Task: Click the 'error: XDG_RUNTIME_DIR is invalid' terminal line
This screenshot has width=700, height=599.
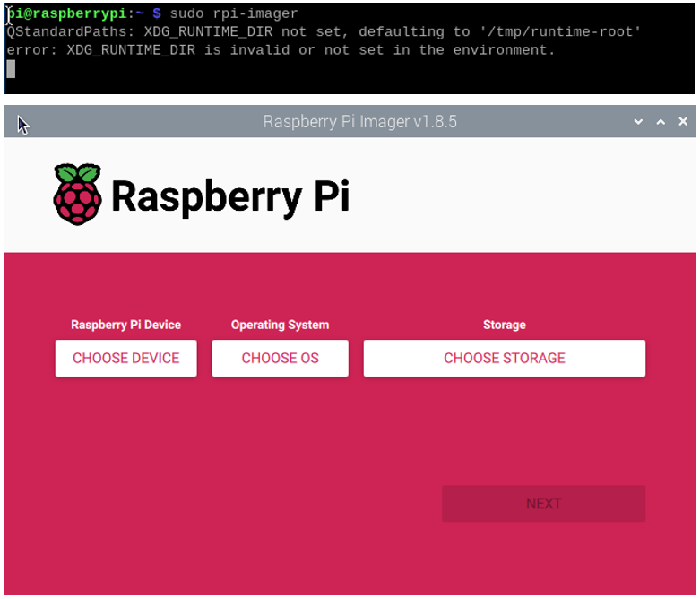Action: [x=281, y=49]
